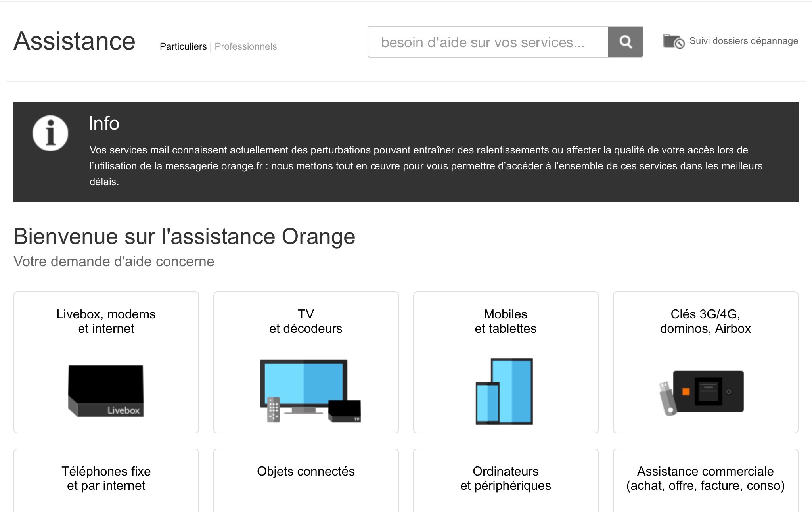The image size is (812, 512).
Task: Open Téléphones fixe et par internet
Action: point(106,478)
